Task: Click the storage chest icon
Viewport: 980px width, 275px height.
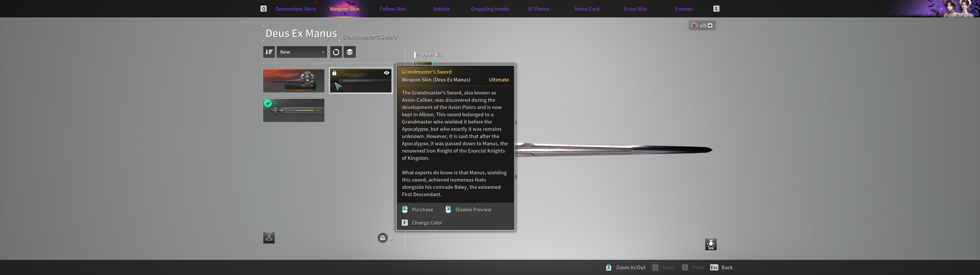Action: coord(382,238)
